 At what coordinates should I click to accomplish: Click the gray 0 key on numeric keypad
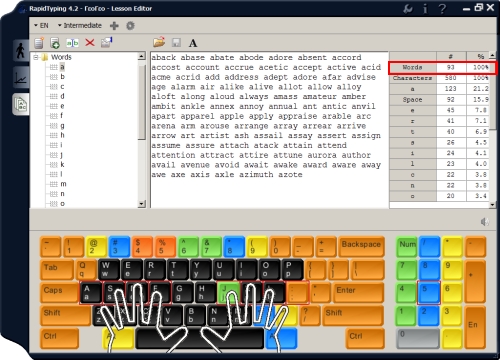coord(418,338)
